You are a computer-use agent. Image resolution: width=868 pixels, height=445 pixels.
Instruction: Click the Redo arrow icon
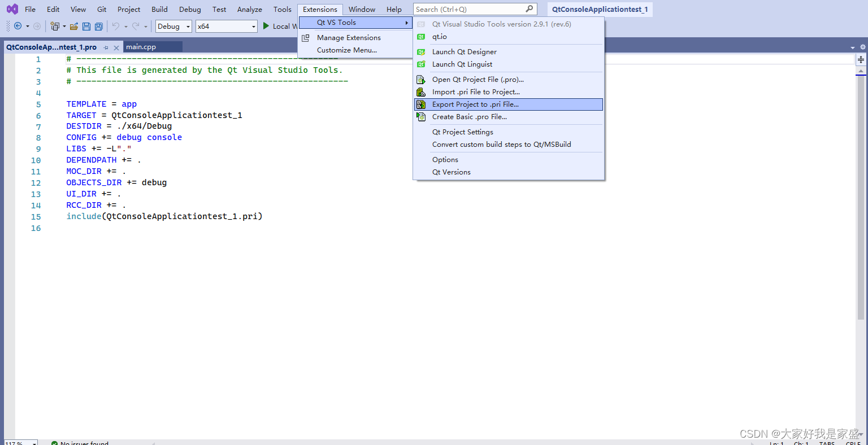click(136, 26)
